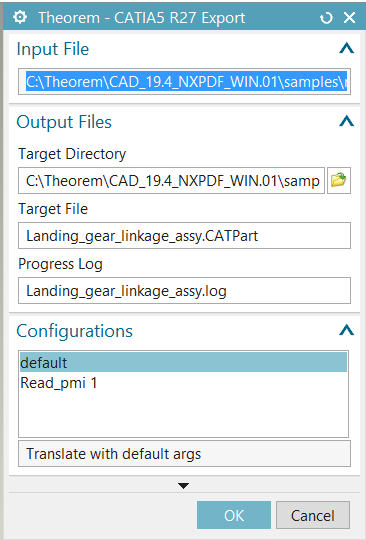Collapse the Output Files section
The width and height of the screenshot is (366, 540).
coord(346,121)
